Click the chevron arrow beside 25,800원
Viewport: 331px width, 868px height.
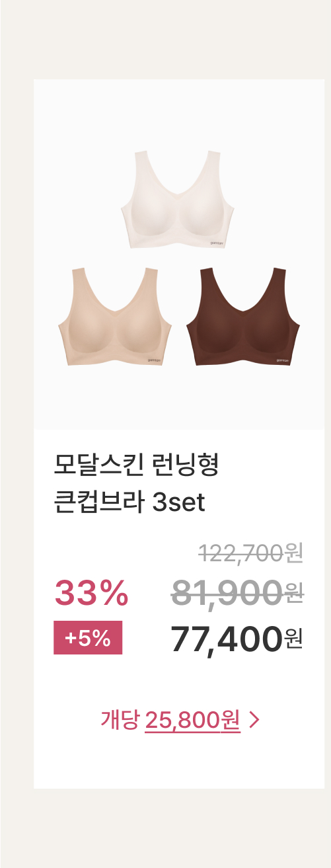[254, 721]
